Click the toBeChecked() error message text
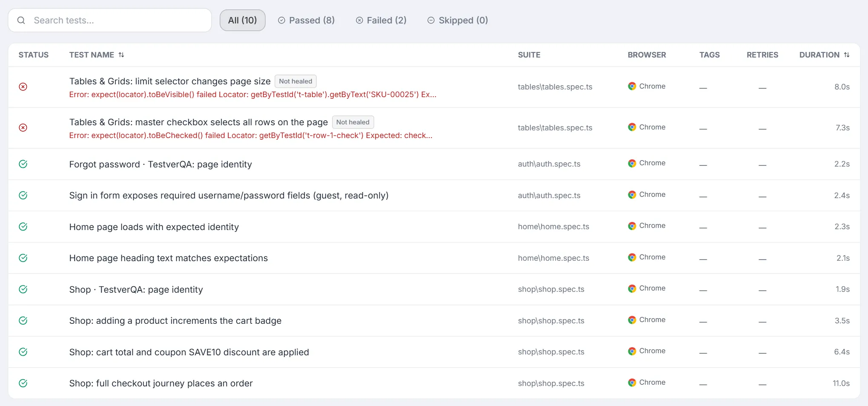This screenshot has height=406, width=868. coord(251,135)
